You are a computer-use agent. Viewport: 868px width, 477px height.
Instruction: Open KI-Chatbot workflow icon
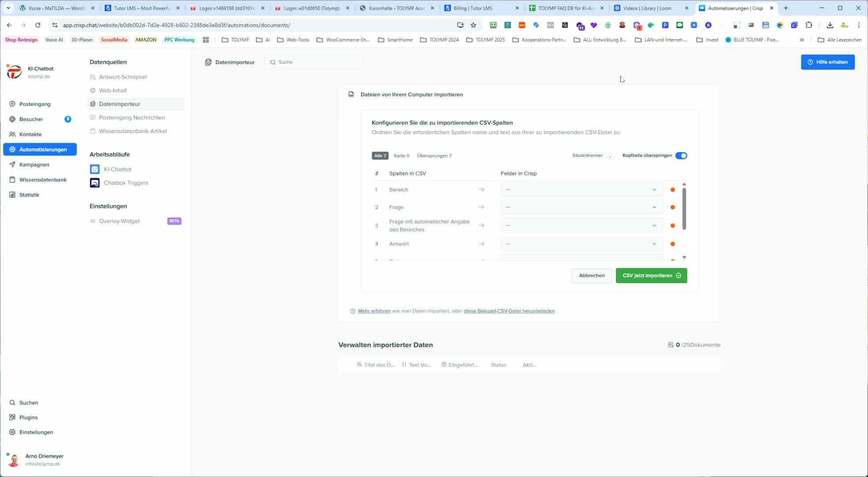pyautogui.click(x=94, y=169)
